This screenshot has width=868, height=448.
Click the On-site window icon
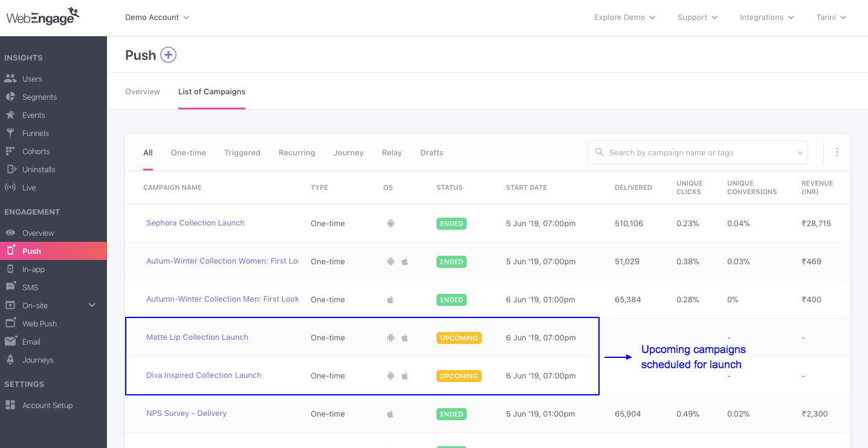[10, 305]
